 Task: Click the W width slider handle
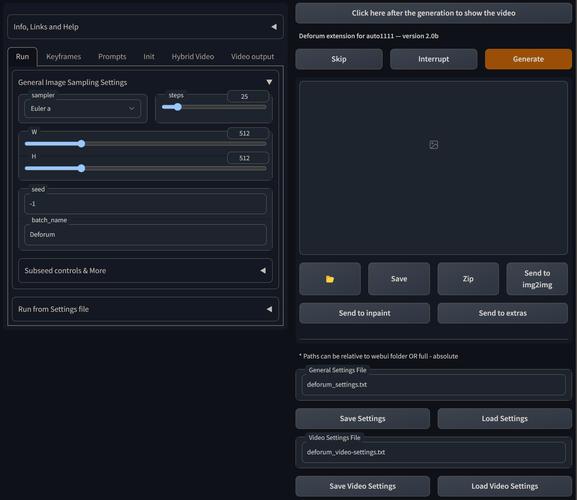(81, 144)
